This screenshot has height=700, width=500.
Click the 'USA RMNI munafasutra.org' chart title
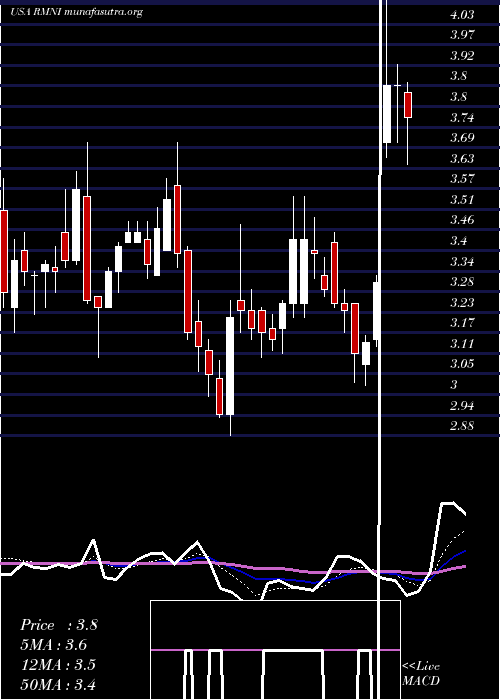(76, 12)
